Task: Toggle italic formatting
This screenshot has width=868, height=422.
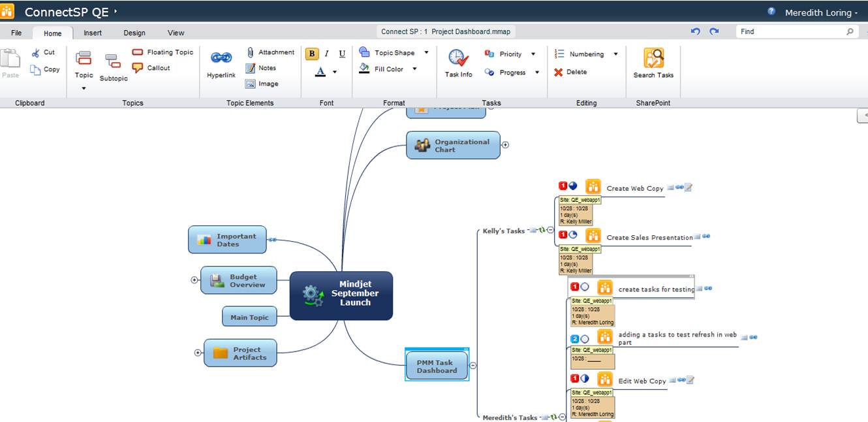Action: tap(326, 54)
